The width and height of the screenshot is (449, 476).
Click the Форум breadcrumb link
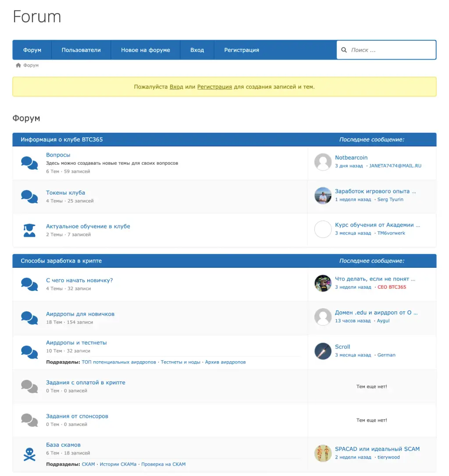click(x=31, y=65)
